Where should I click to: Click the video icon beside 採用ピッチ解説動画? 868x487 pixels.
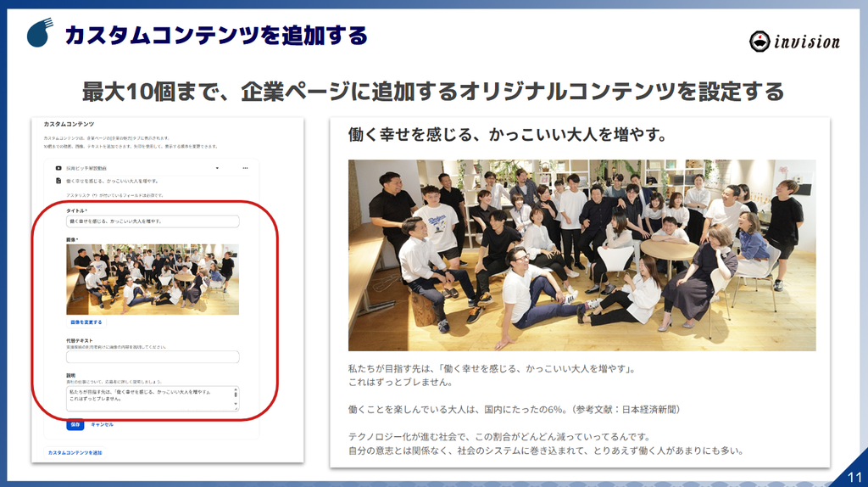click(58, 168)
